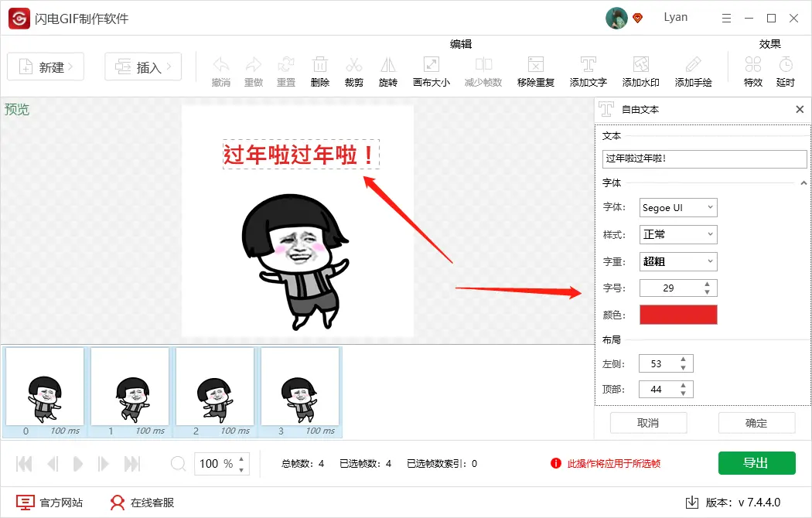This screenshot has height=518, width=812.
Task: Click the Cancel (取消) button
Action: click(x=648, y=423)
